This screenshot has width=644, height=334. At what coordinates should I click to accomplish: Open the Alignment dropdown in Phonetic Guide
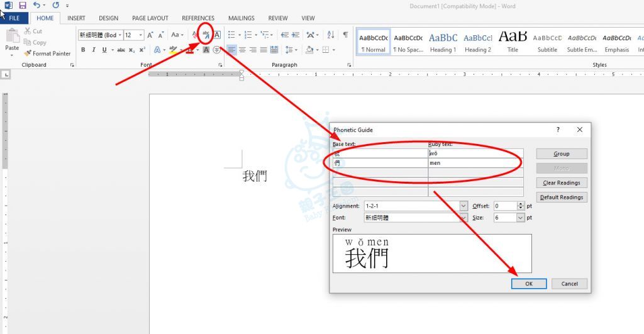[464, 206]
